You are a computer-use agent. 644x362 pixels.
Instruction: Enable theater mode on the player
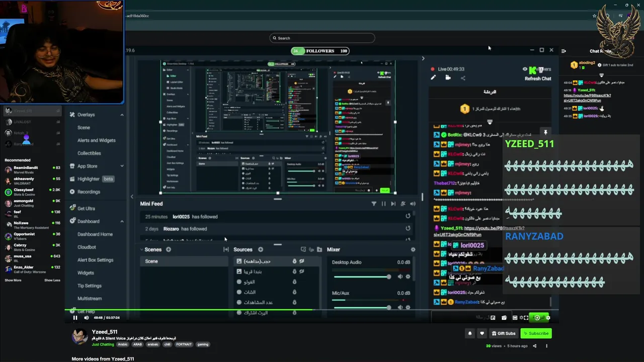515,318
